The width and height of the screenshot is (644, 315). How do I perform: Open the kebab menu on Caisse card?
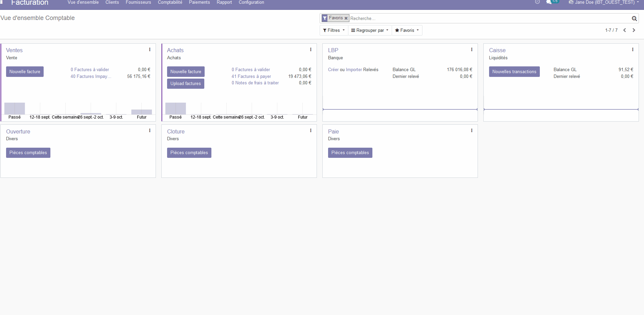point(633,49)
